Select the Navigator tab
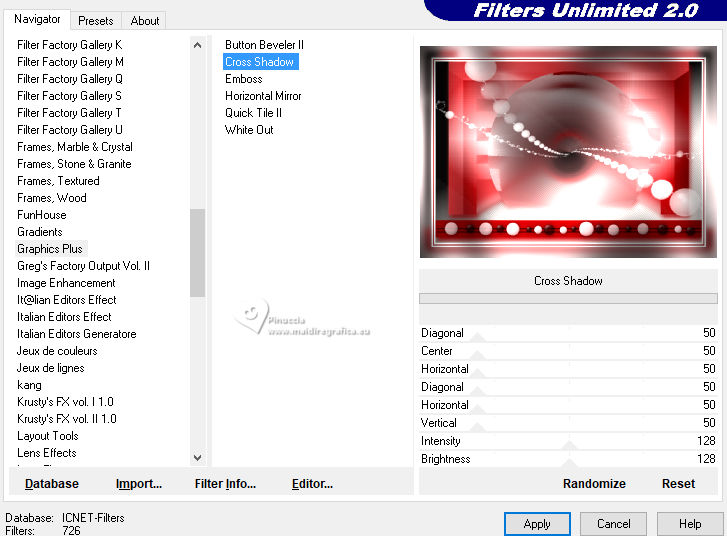 (37, 19)
